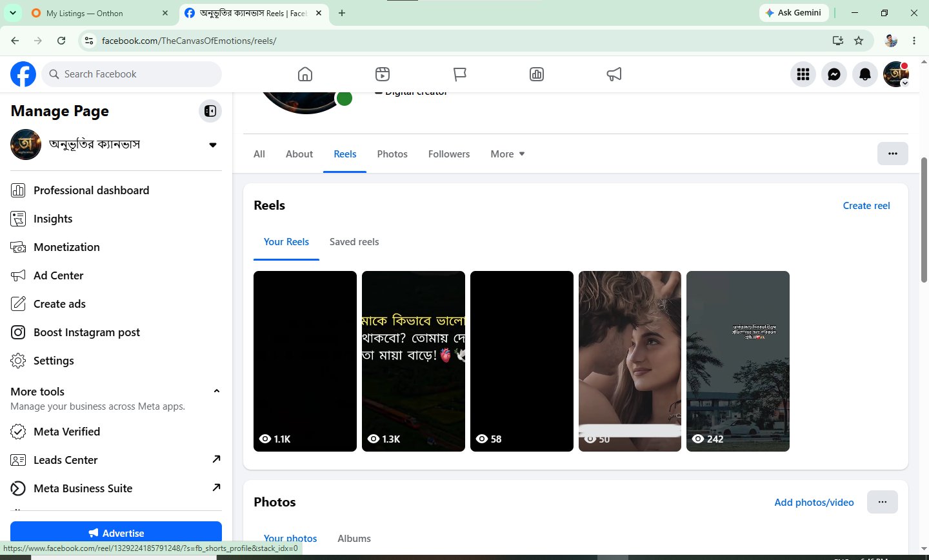Open the couple photo reel thumbnail
929x560 pixels.
click(x=630, y=361)
